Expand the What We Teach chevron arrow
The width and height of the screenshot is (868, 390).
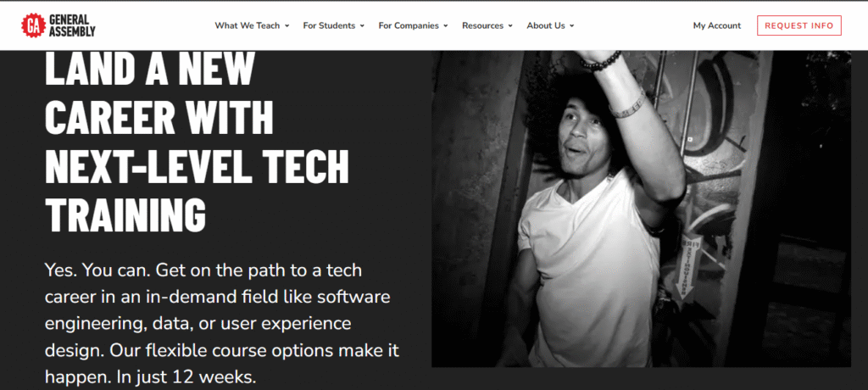(287, 26)
